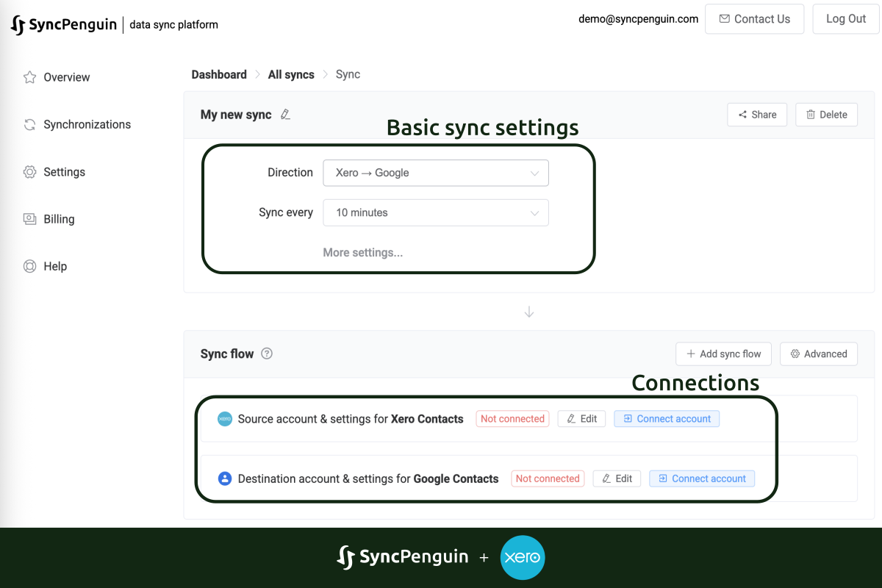
Task: Edit the Xero Contacts source settings
Action: pos(581,419)
